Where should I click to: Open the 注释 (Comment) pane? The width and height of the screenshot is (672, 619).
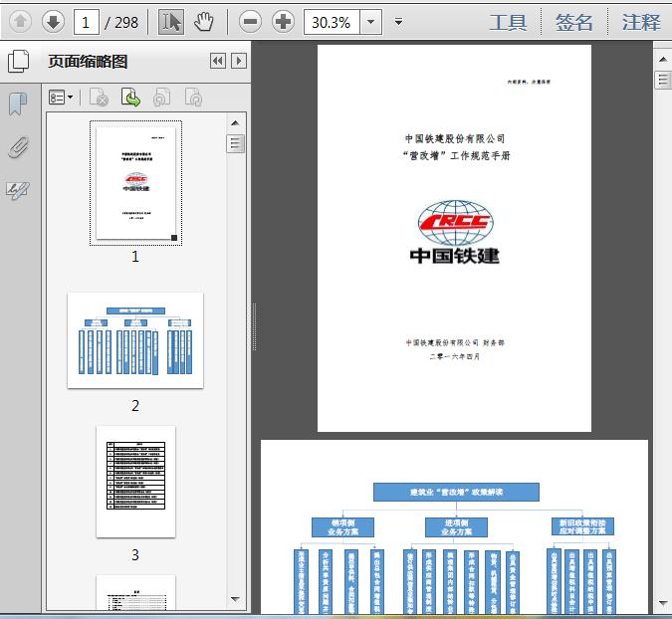[x=640, y=22]
